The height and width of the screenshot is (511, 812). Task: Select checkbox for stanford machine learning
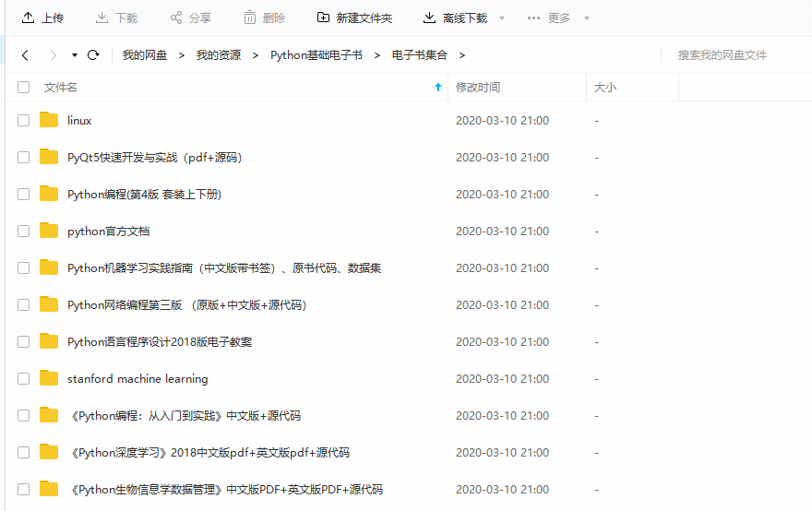coord(23,378)
